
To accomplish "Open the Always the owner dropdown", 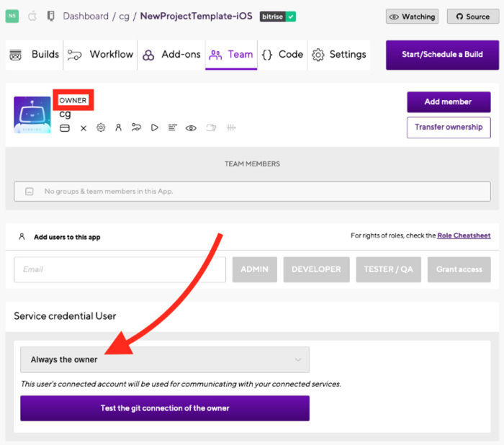I will point(165,359).
